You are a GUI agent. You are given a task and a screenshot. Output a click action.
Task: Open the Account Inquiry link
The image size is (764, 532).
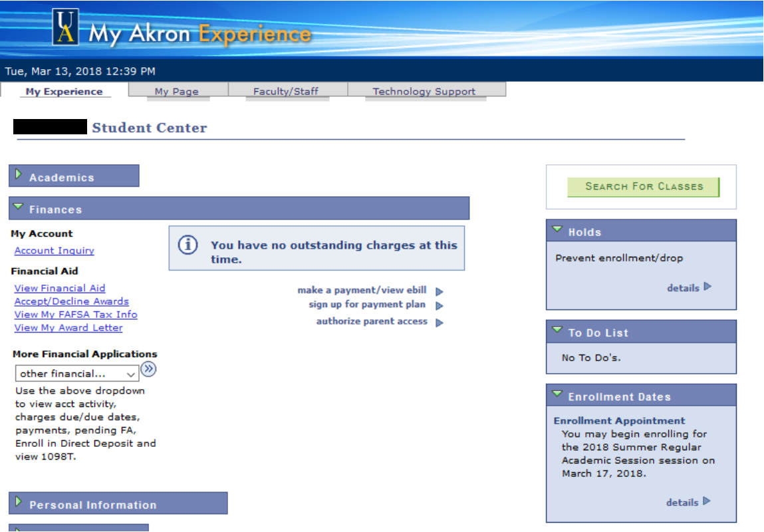54,251
